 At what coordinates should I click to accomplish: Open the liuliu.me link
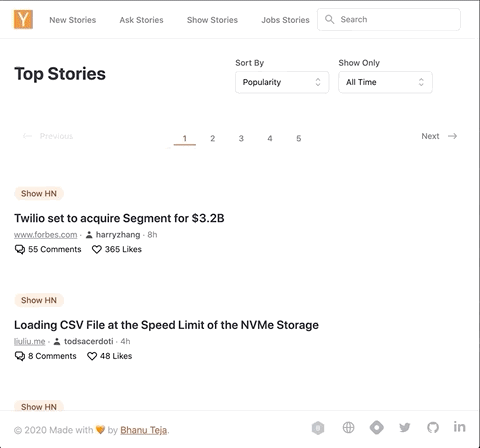click(30, 341)
